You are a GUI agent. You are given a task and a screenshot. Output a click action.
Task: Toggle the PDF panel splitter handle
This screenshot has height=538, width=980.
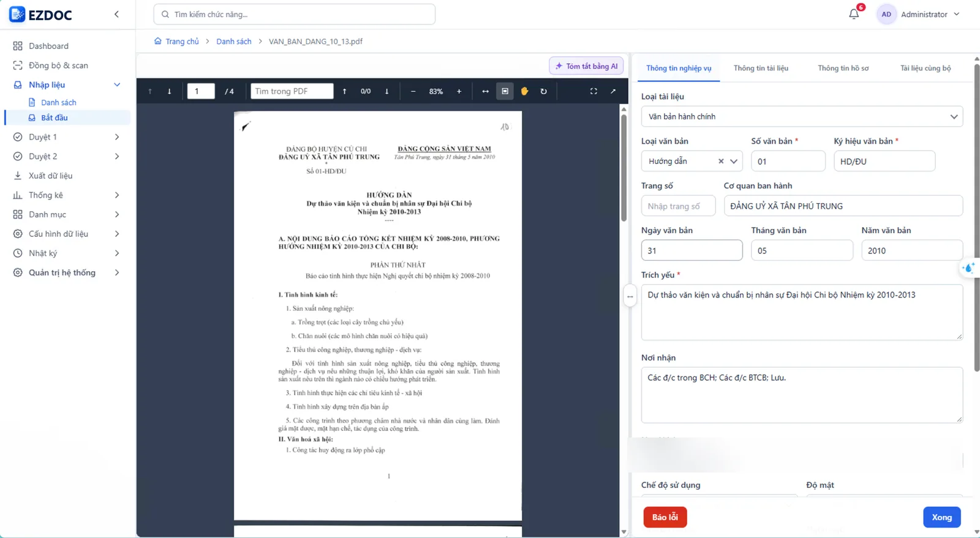point(630,296)
